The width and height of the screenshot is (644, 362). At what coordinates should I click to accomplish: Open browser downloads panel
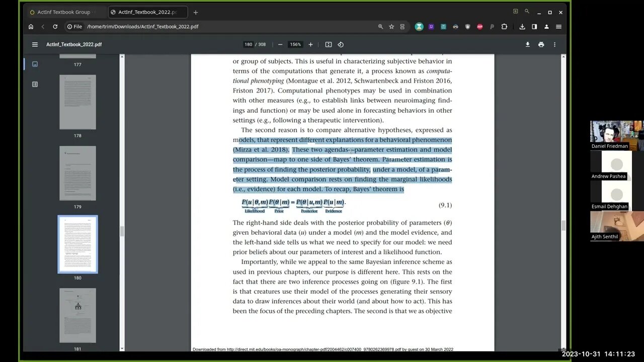pyautogui.click(x=522, y=27)
